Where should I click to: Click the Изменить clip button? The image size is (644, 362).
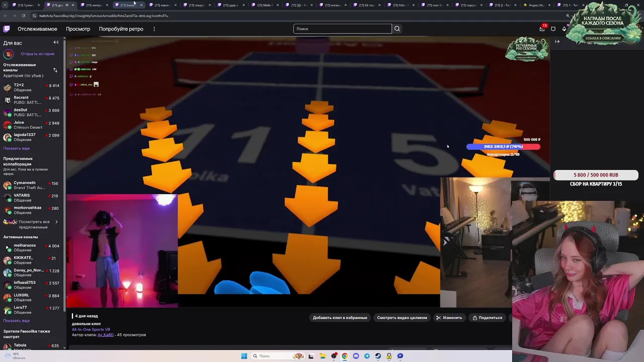(449, 318)
